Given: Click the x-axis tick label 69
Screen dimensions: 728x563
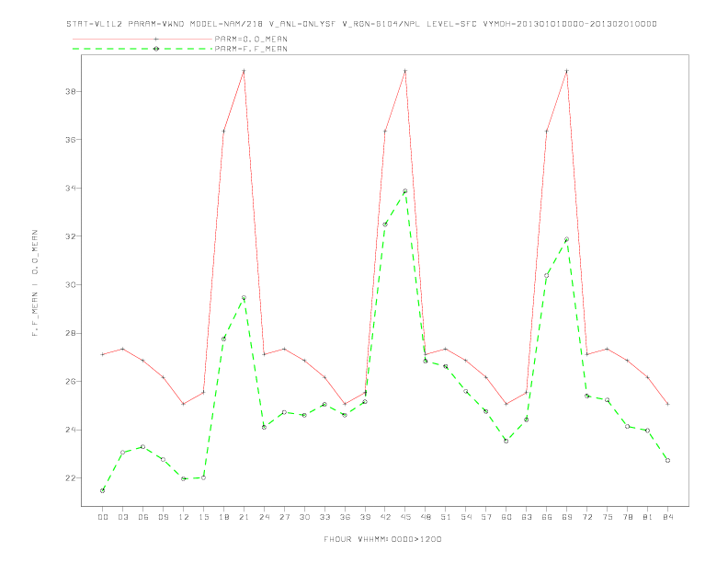Looking at the screenshot, I should pyautogui.click(x=567, y=517).
